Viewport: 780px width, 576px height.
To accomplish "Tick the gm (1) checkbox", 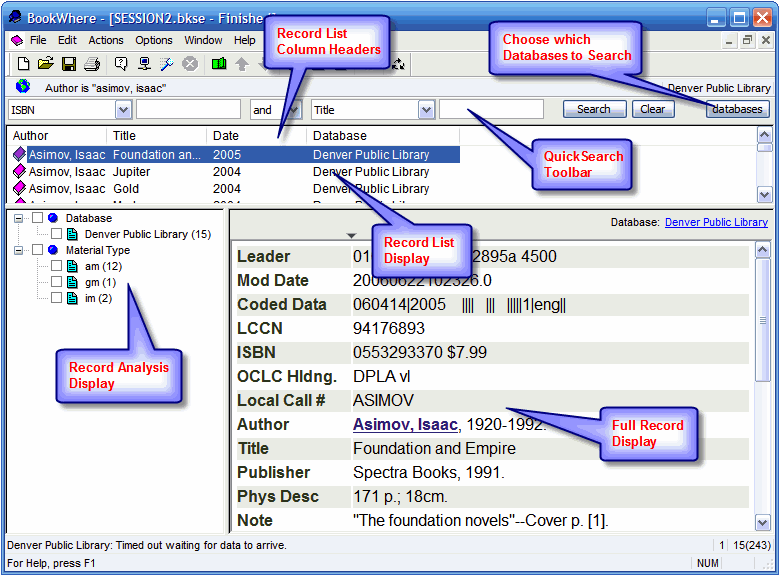I will (57, 282).
